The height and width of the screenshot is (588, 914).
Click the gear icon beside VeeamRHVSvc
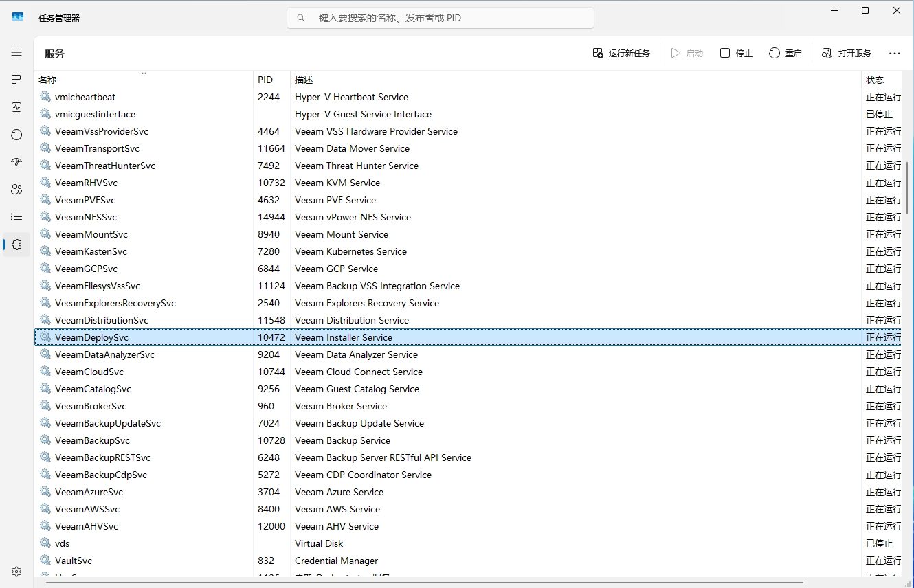(x=45, y=183)
